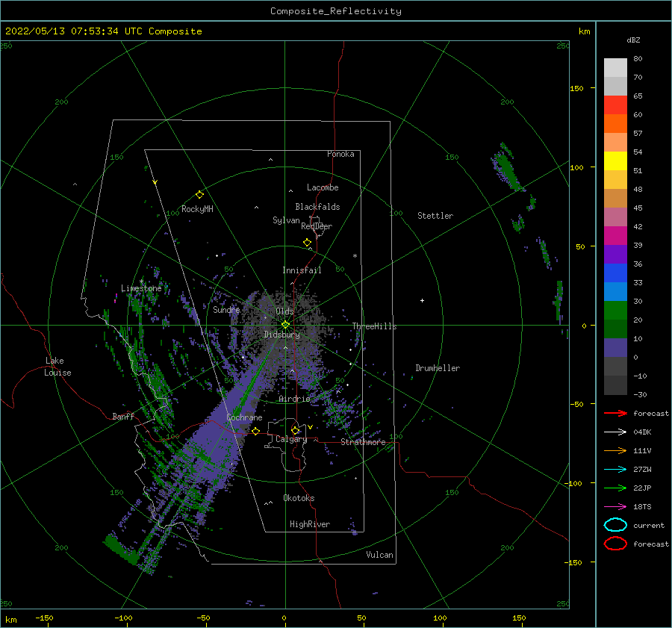Click the -30 dBZ scale value
672x628 pixels.
click(x=640, y=394)
